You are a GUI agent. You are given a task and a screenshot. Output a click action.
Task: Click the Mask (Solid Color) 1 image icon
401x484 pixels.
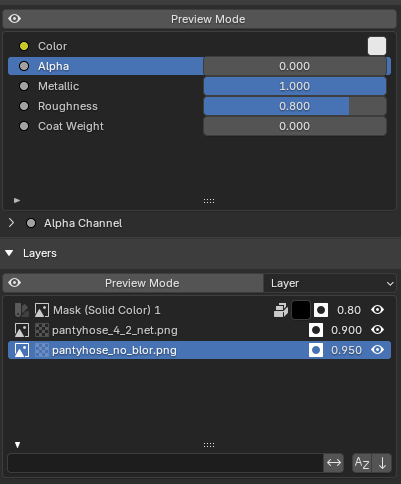tap(42, 310)
